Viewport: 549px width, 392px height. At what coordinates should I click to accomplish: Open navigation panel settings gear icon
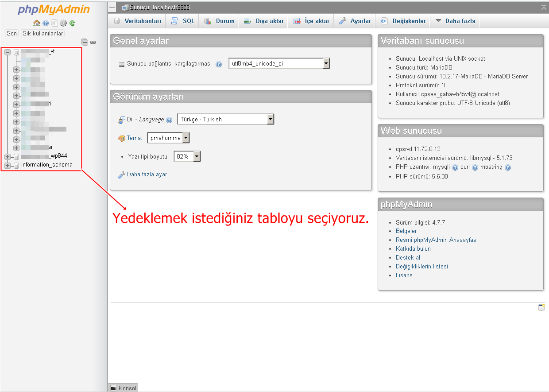63,23
